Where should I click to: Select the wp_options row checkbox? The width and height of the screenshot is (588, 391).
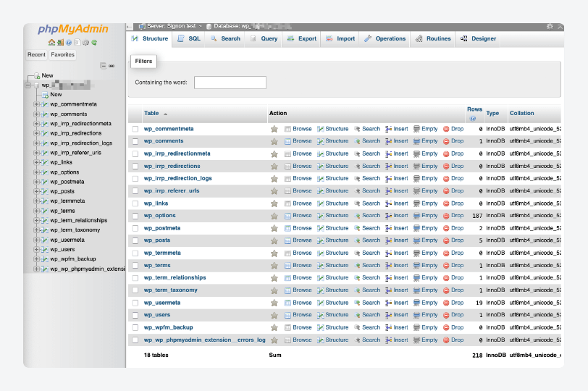[x=135, y=216]
